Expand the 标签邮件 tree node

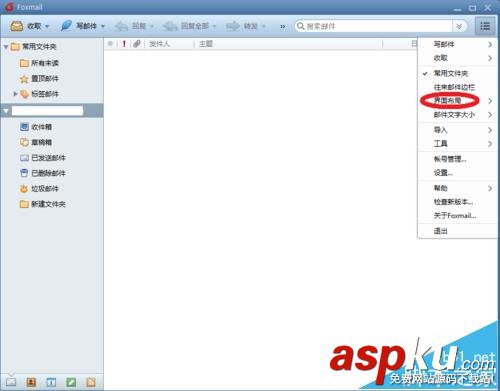click(x=15, y=94)
